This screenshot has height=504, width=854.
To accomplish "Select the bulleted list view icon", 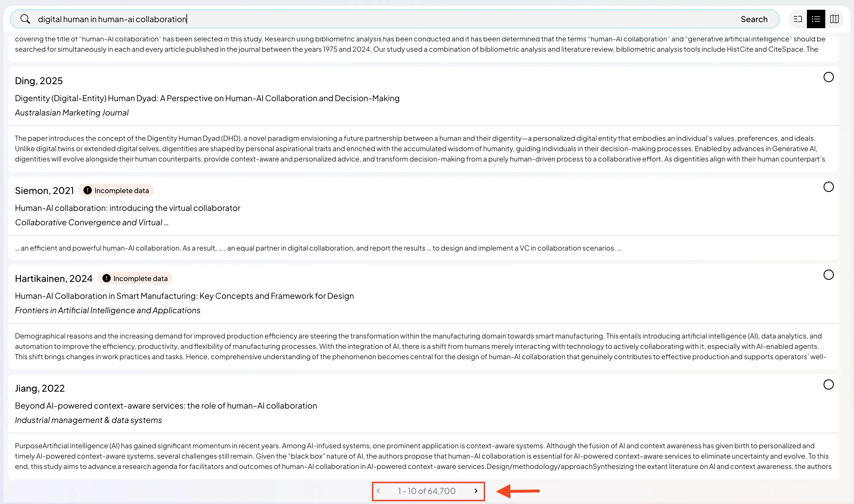I will tap(816, 19).
